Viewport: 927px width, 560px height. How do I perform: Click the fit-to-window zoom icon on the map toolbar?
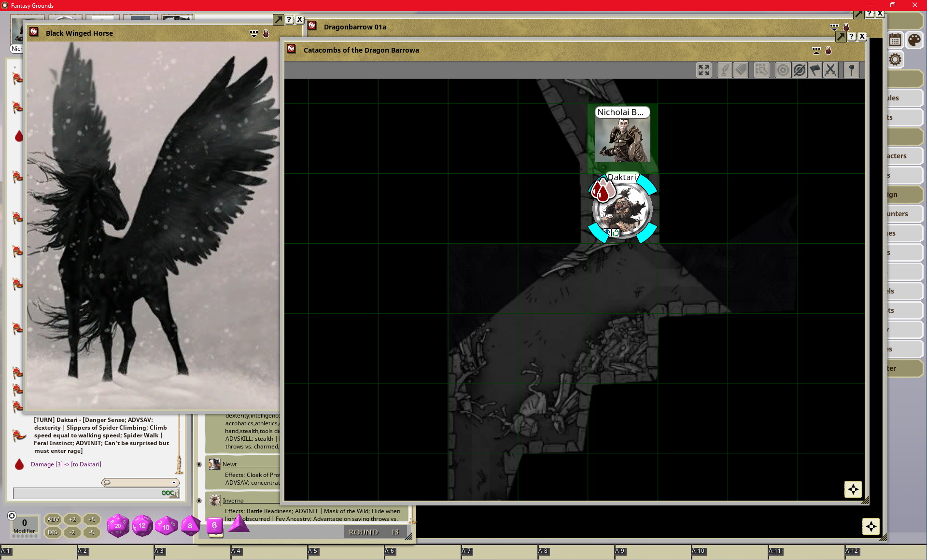coord(703,70)
